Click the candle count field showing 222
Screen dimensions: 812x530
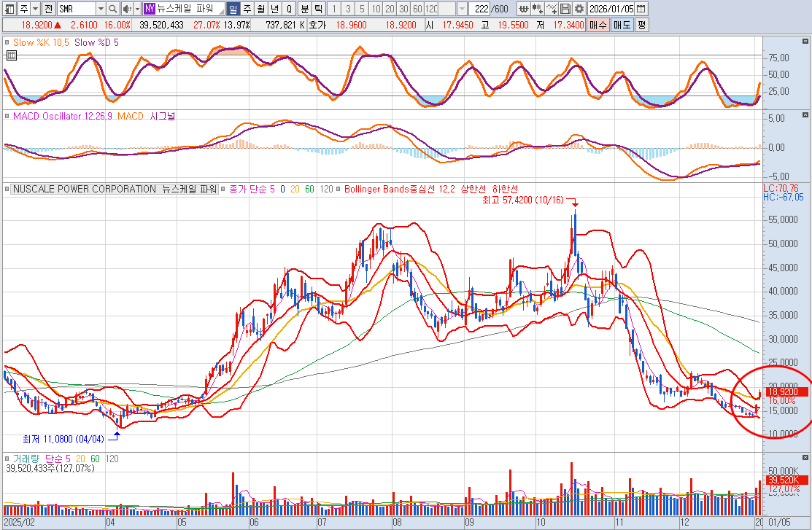pyautogui.click(x=479, y=9)
